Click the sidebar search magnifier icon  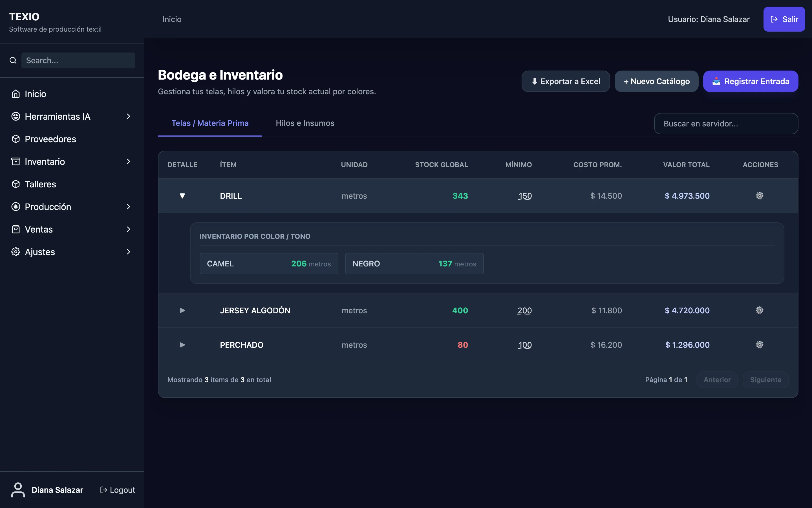coord(13,60)
